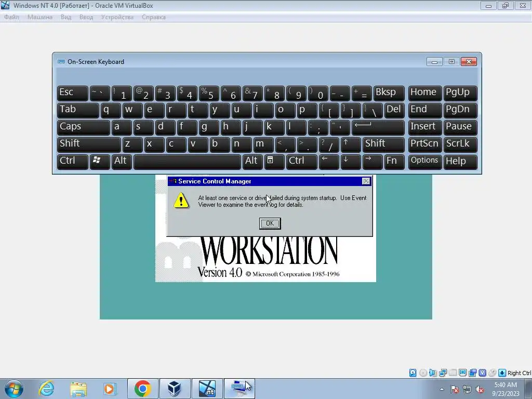Viewport: 532px width, 399px height.
Task: Click the optical disc icon in VirtualBox status bar
Action: (x=423, y=373)
